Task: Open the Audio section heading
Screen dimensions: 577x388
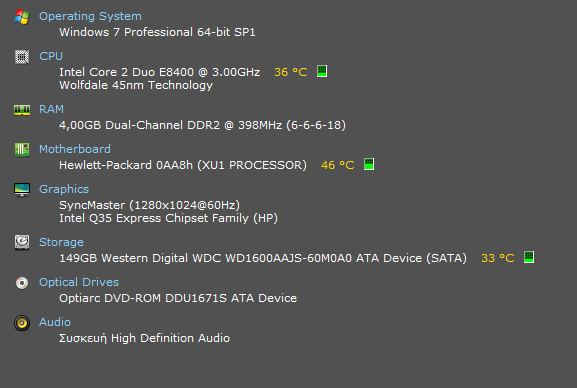Action: click(x=55, y=322)
